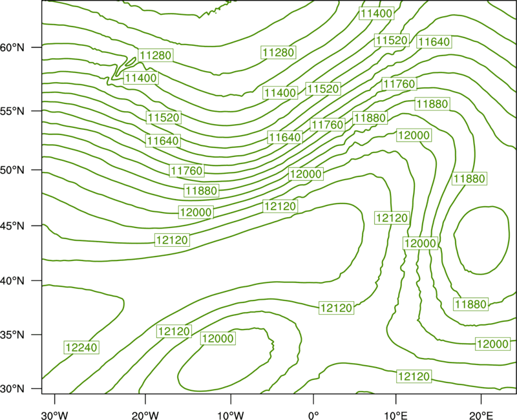Click the 0° longitude axis label
The height and width of the screenshot is (420, 517).
(x=313, y=415)
